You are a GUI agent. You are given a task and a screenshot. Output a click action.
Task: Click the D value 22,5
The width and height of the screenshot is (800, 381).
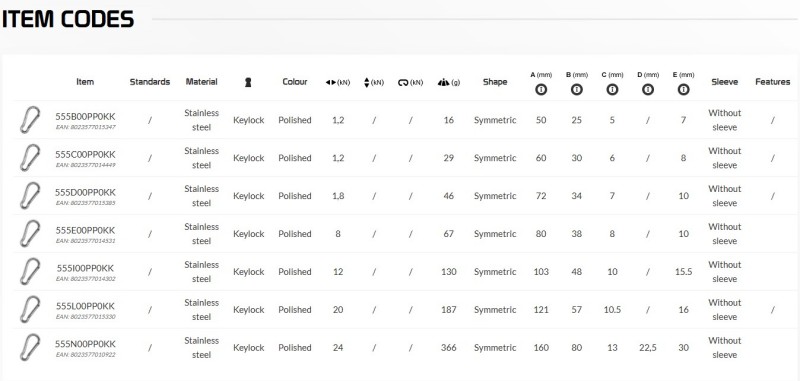point(648,348)
